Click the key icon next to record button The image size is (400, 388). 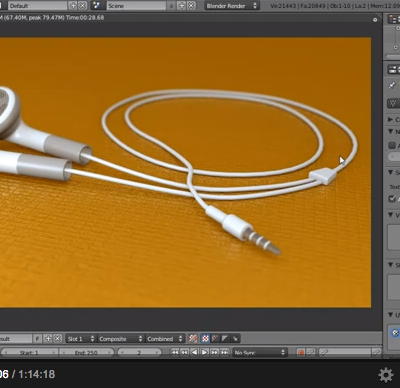click(x=311, y=352)
